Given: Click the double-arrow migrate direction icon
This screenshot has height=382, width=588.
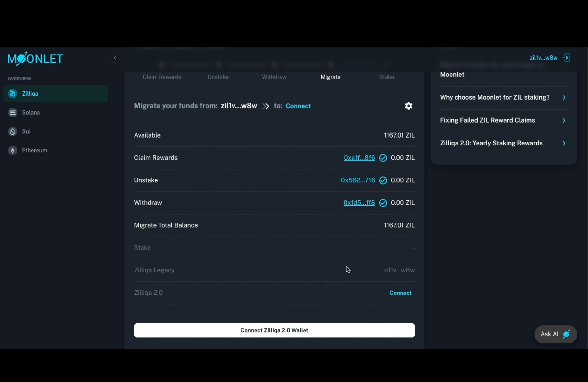Looking at the screenshot, I should click(266, 106).
